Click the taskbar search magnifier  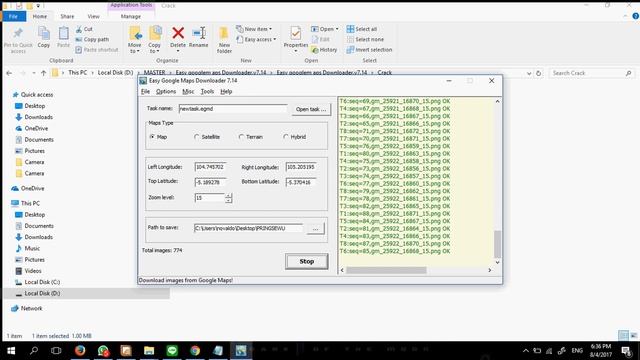click(34, 350)
